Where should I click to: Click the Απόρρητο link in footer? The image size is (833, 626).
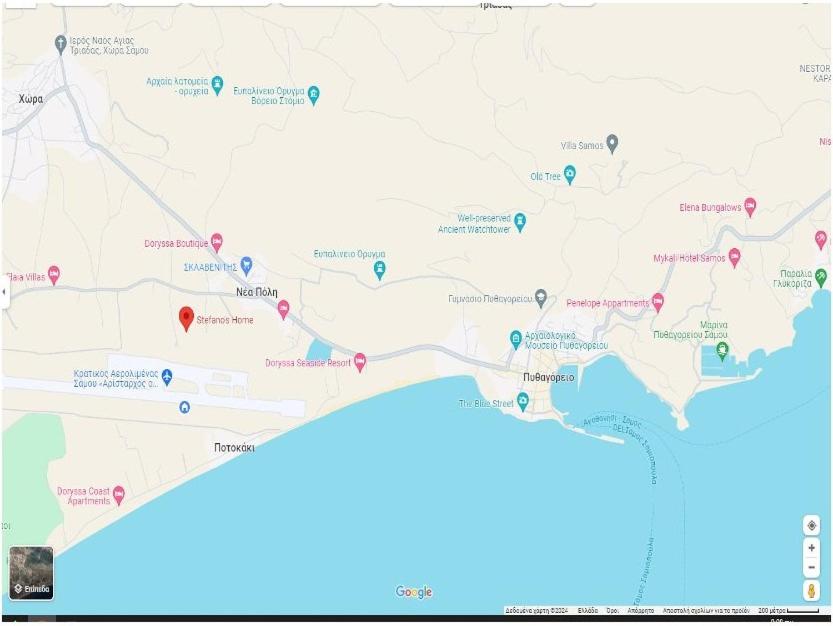point(640,611)
